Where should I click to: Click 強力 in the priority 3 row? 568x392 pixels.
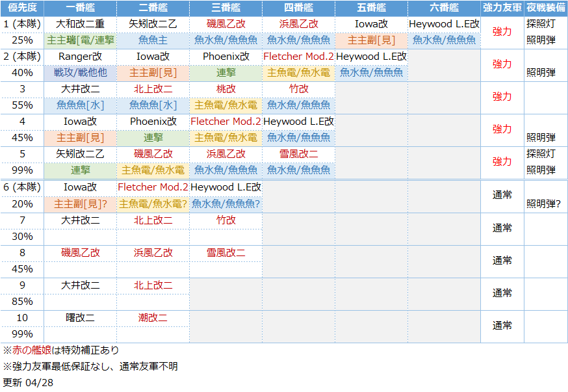click(502, 98)
